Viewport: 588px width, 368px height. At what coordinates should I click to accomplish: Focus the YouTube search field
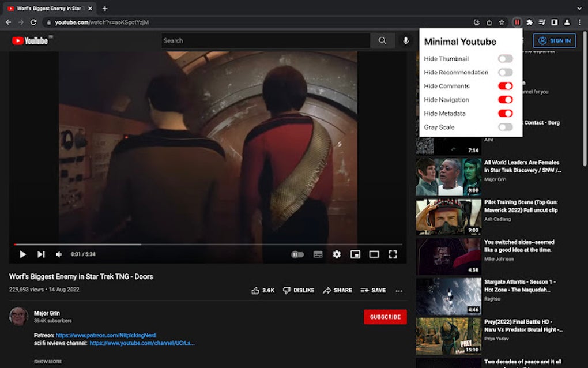pyautogui.click(x=266, y=40)
